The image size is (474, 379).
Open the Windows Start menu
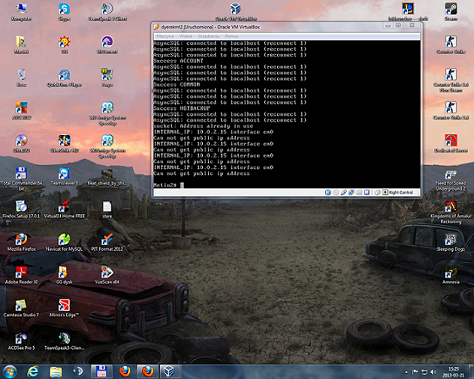click(x=10, y=371)
